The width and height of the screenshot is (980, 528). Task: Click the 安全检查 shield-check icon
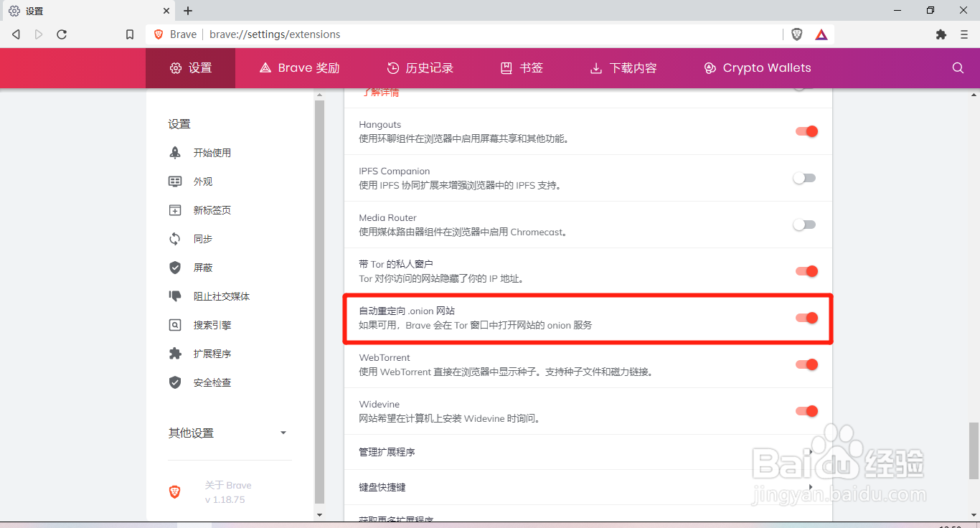[x=175, y=382]
